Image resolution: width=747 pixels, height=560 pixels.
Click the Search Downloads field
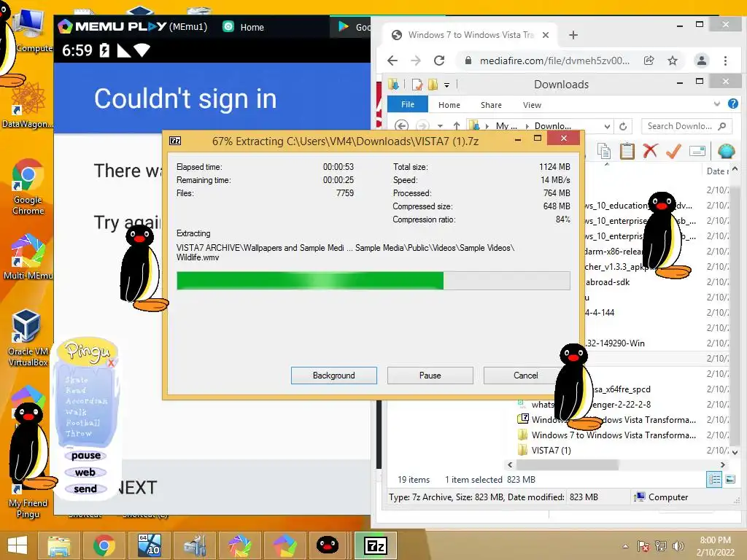(x=686, y=125)
